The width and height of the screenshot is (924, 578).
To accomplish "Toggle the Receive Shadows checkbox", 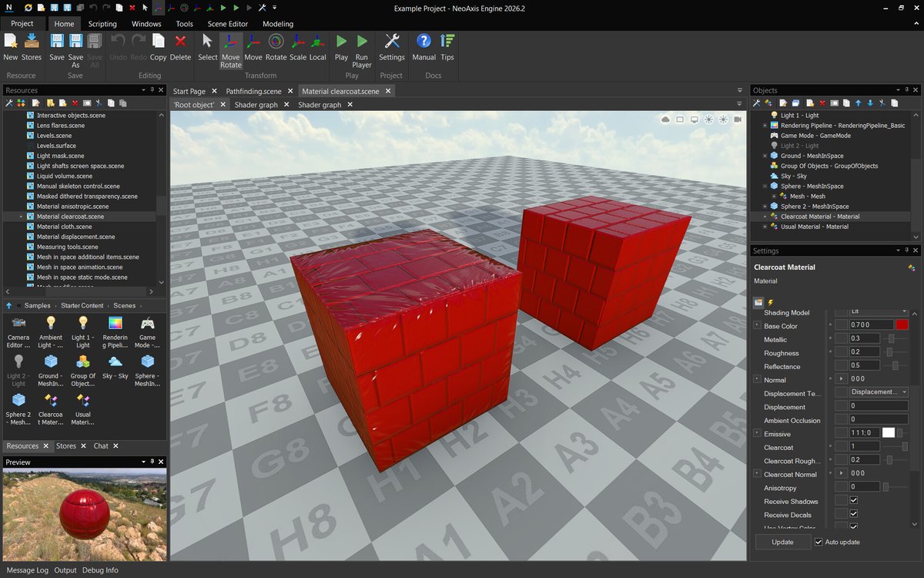I will coord(853,501).
